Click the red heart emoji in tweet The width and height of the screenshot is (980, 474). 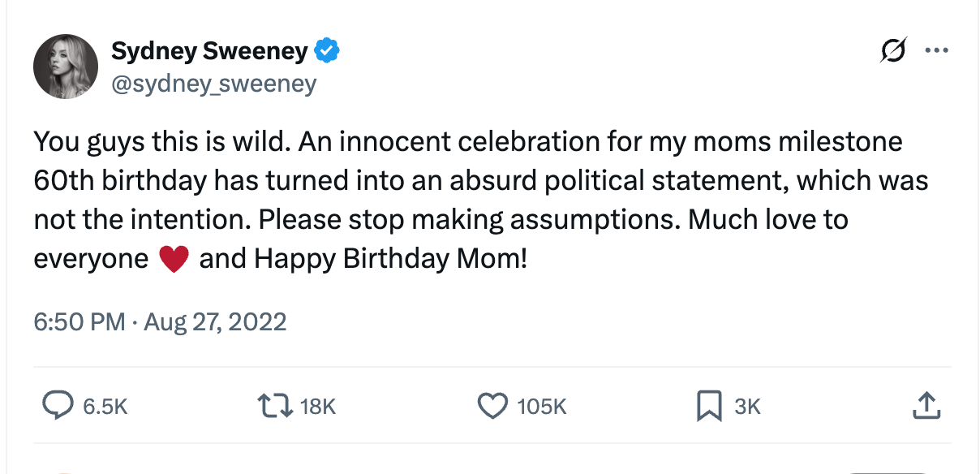[x=174, y=260]
